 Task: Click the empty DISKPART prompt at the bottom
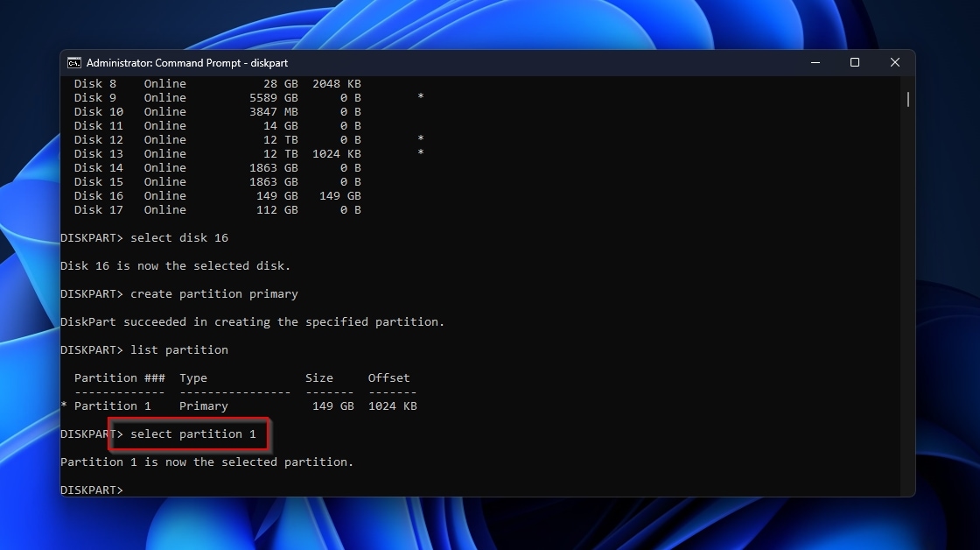coord(92,490)
